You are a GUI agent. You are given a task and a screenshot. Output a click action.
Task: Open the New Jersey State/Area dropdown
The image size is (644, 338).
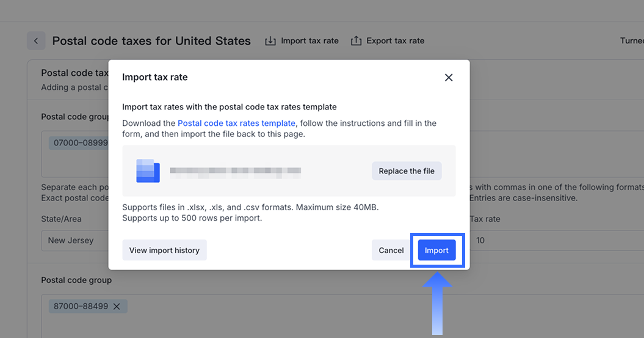pos(73,240)
